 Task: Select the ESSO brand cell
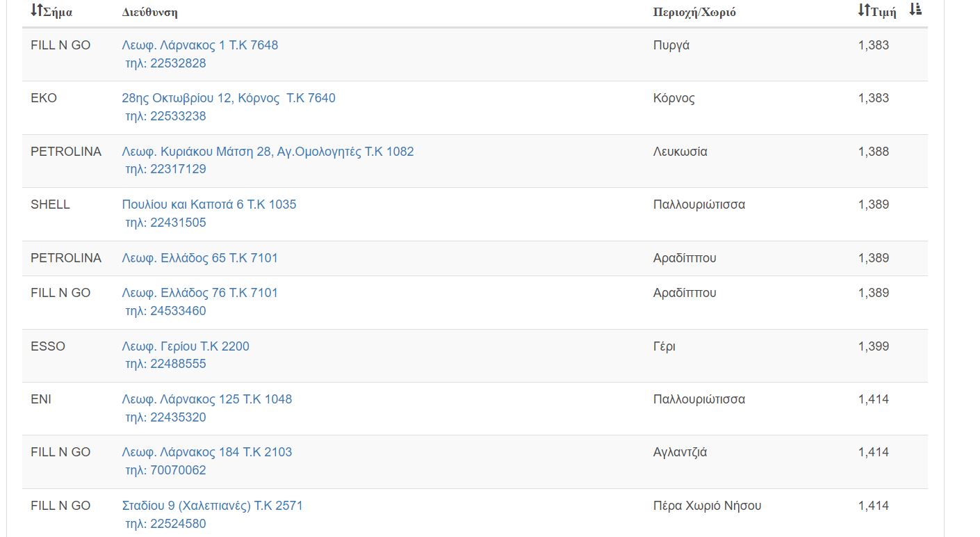click(x=48, y=346)
